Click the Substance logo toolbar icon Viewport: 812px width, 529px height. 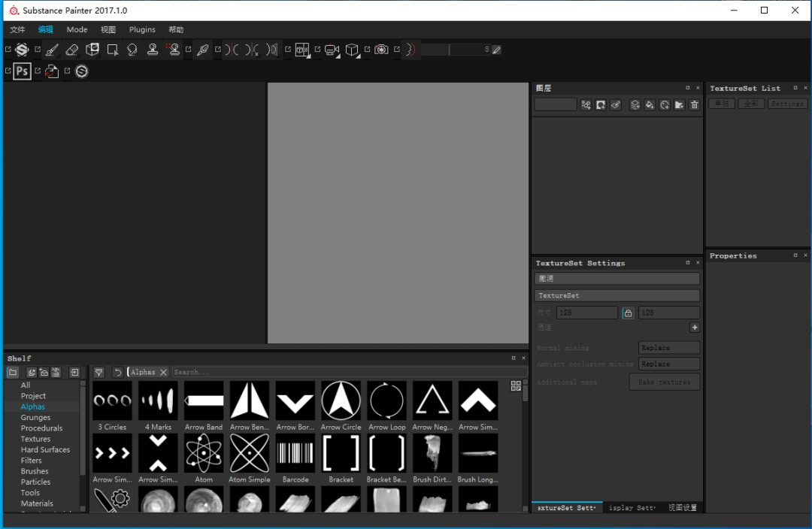point(22,50)
